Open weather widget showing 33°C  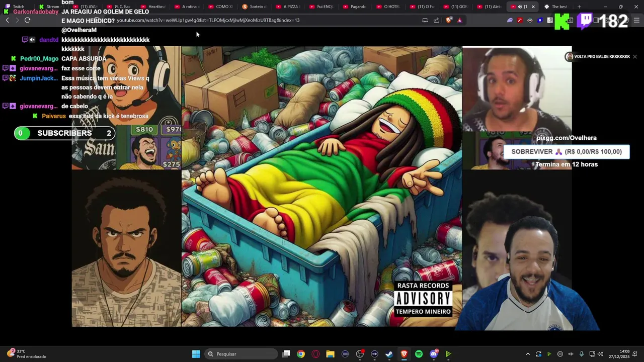[x=26, y=354]
